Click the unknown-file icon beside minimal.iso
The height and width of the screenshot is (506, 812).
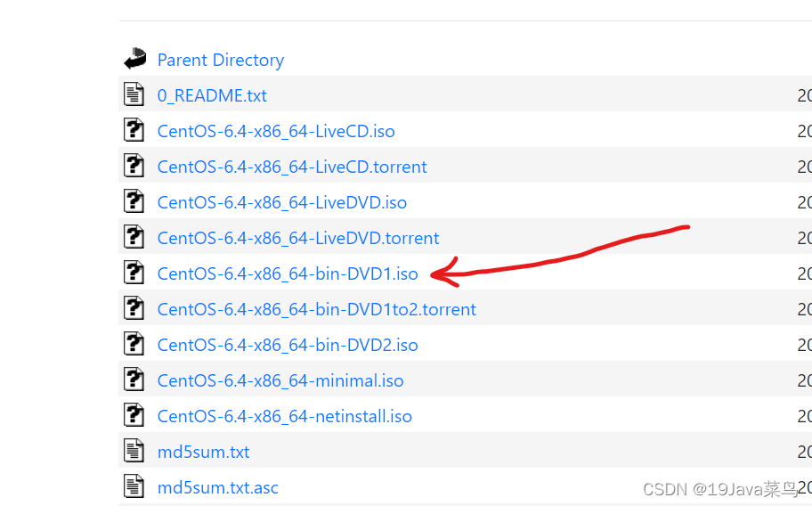click(x=134, y=379)
